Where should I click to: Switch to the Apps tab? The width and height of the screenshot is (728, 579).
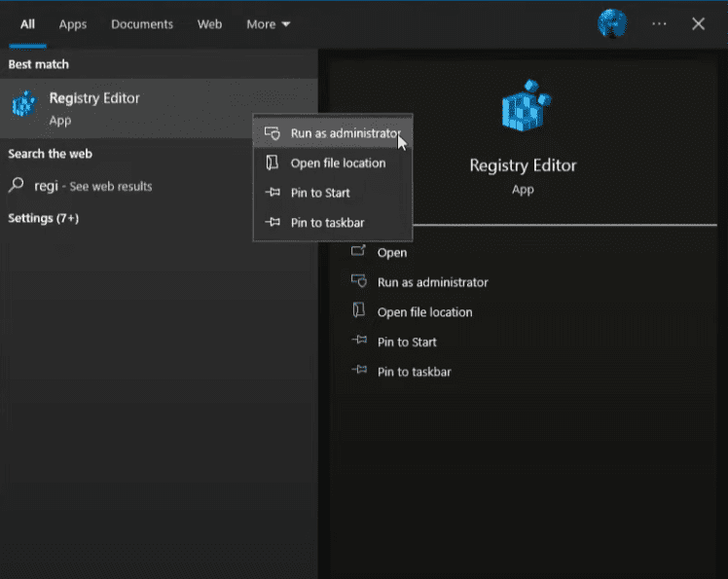(x=73, y=24)
